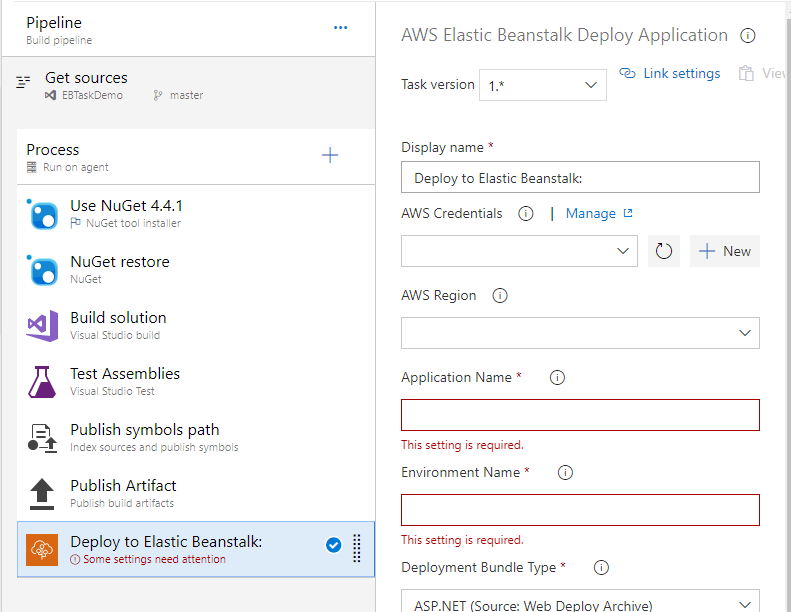This screenshot has height=612, width=791.
Task: Select the Process Run on agent item
Action: 196,157
